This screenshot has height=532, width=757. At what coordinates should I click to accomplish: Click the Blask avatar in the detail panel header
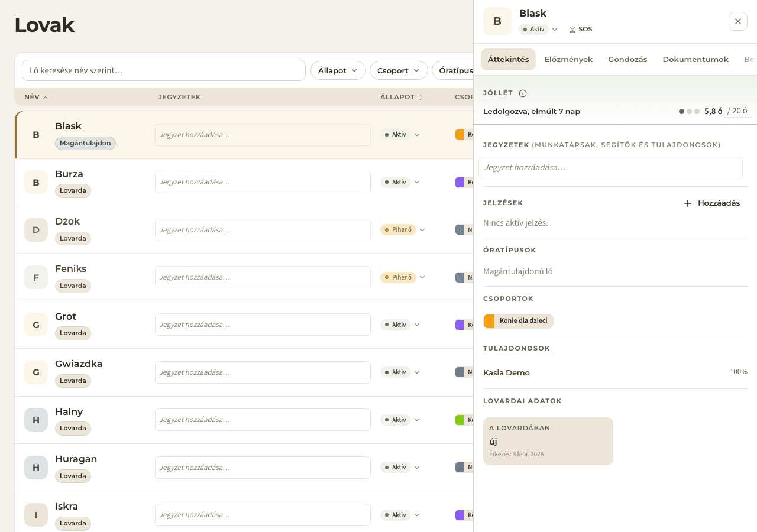(x=497, y=21)
